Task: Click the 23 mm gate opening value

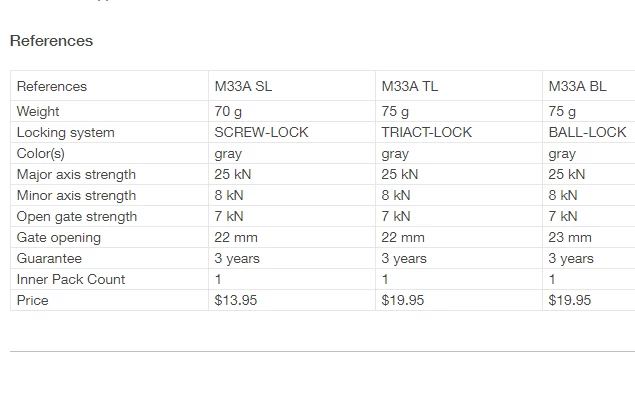Action: 570,237
